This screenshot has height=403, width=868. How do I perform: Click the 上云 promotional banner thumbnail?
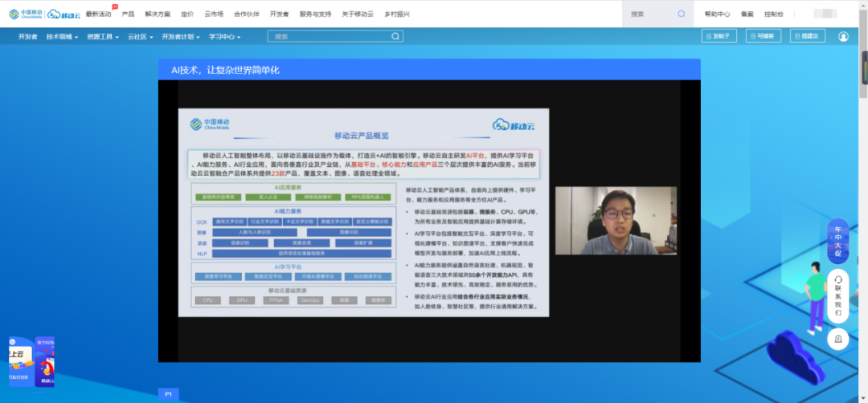click(x=20, y=361)
